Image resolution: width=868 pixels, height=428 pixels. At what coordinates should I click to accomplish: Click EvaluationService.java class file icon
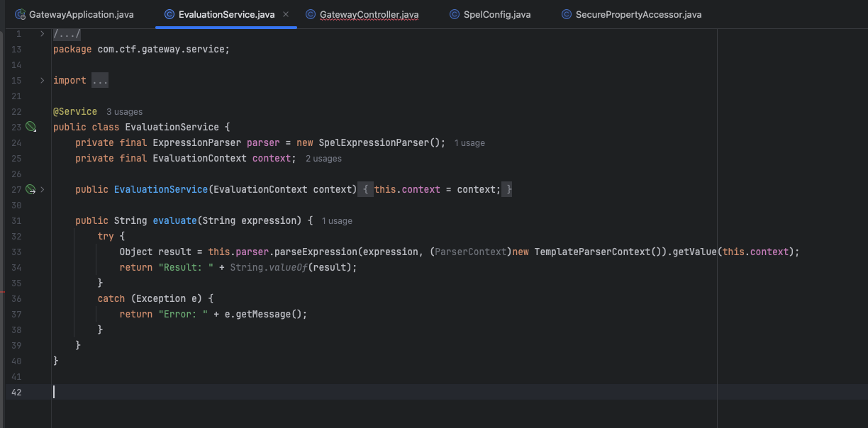[x=169, y=14]
